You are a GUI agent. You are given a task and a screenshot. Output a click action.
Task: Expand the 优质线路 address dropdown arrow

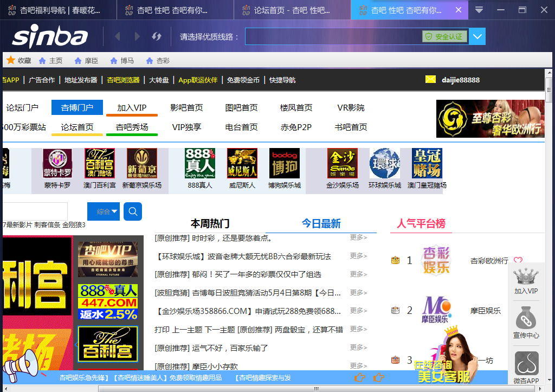[477, 36]
